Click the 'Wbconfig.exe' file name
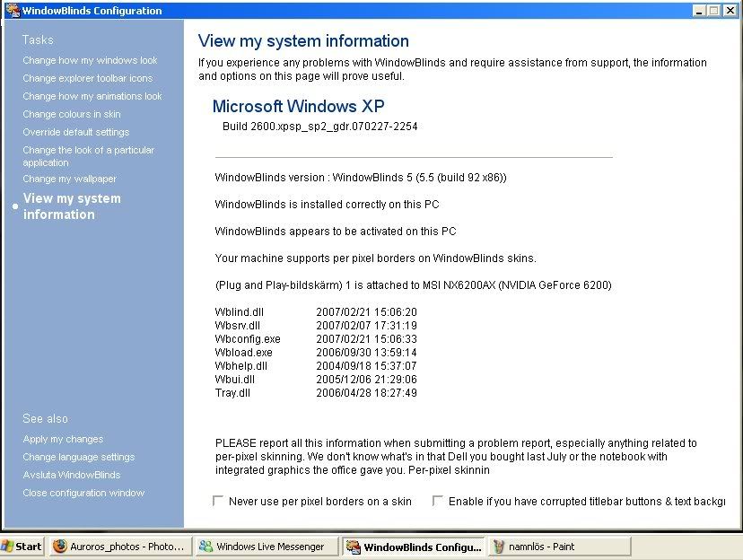743x560 pixels. click(x=248, y=339)
